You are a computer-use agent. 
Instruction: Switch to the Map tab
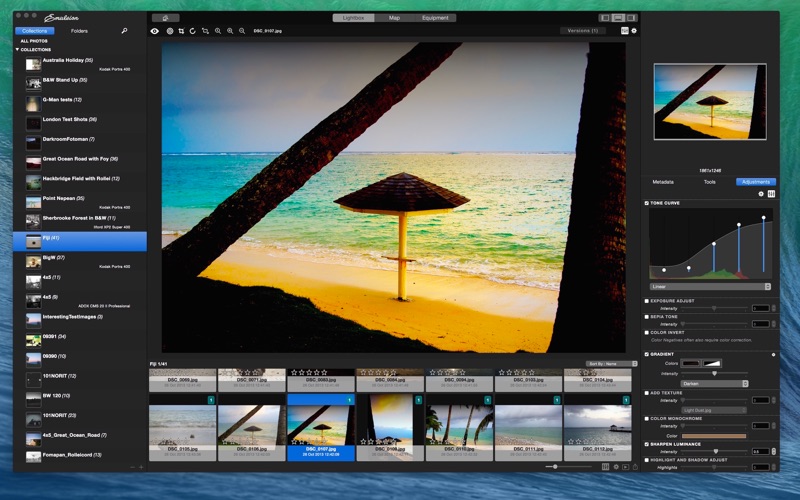394,18
